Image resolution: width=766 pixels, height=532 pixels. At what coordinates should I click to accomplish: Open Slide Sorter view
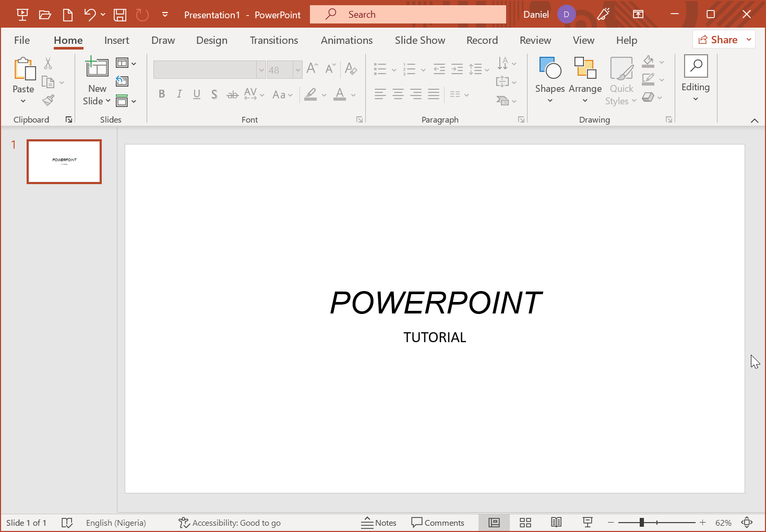(x=525, y=523)
